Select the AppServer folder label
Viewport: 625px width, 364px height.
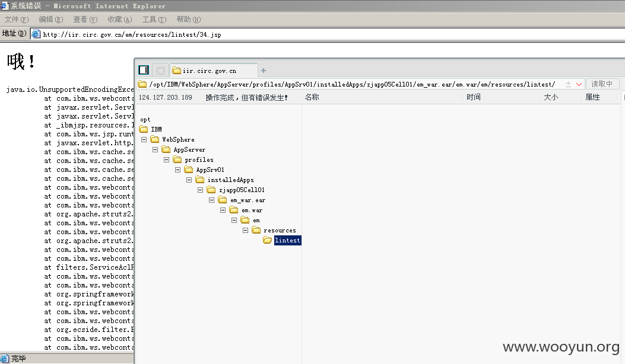pos(189,150)
